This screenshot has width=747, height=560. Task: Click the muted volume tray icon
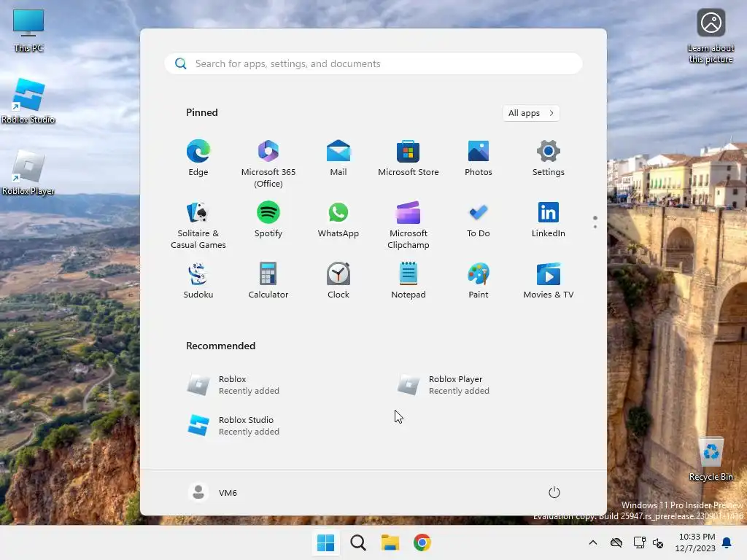click(658, 542)
